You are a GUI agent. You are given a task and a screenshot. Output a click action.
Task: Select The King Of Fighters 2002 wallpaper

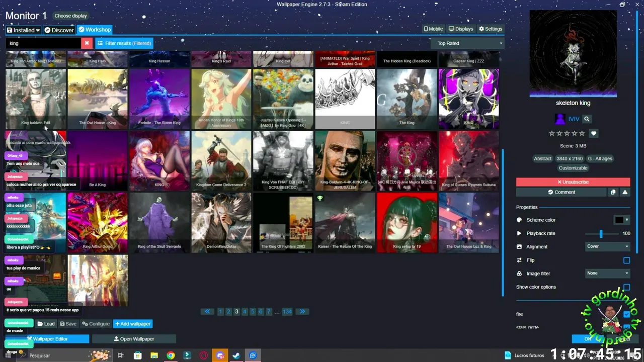pos(283,223)
